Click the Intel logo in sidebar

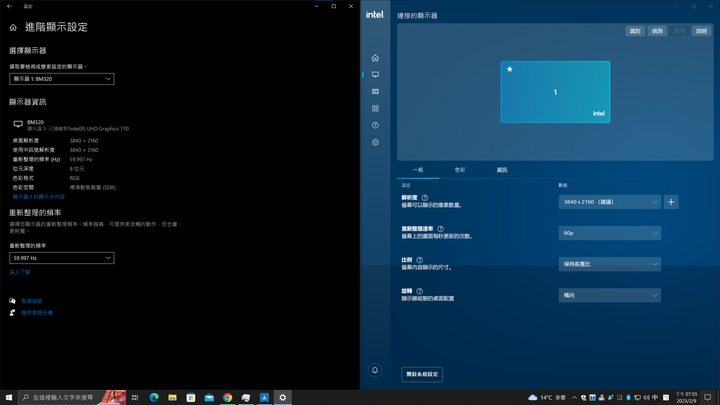[375, 15]
